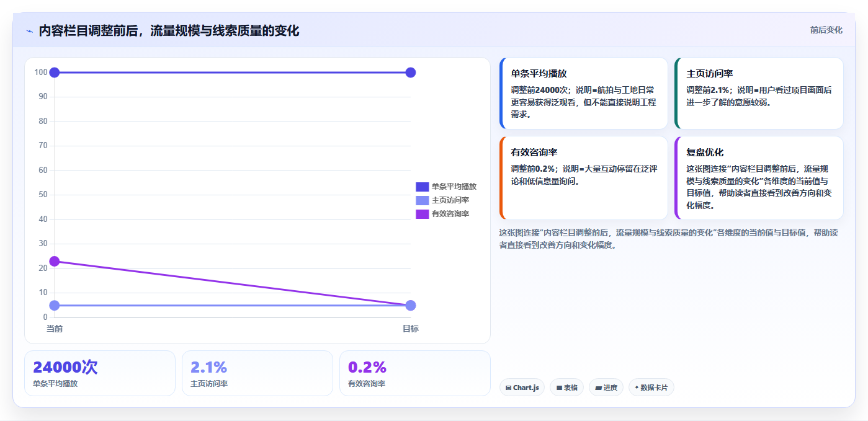Screen dimensions: 868x421
Task: Click the lightning icon beside the page title
Action: pyautogui.click(x=30, y=31)
